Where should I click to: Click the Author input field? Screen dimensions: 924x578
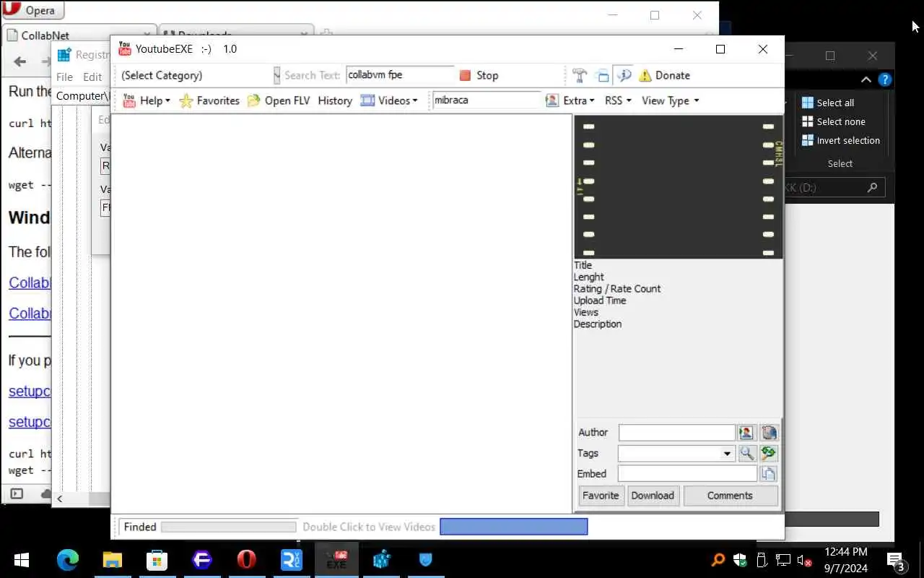[676, 433]
